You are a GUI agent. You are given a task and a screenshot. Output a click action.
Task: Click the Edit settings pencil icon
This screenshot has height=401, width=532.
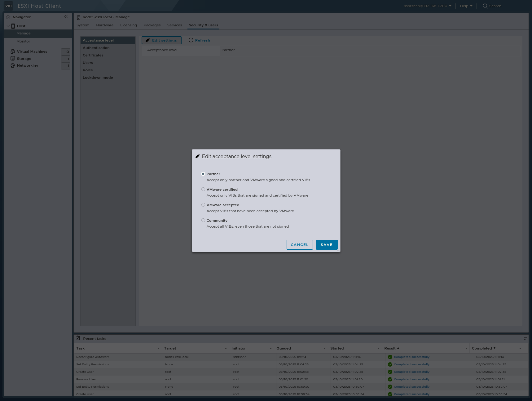tap(148, 40)
